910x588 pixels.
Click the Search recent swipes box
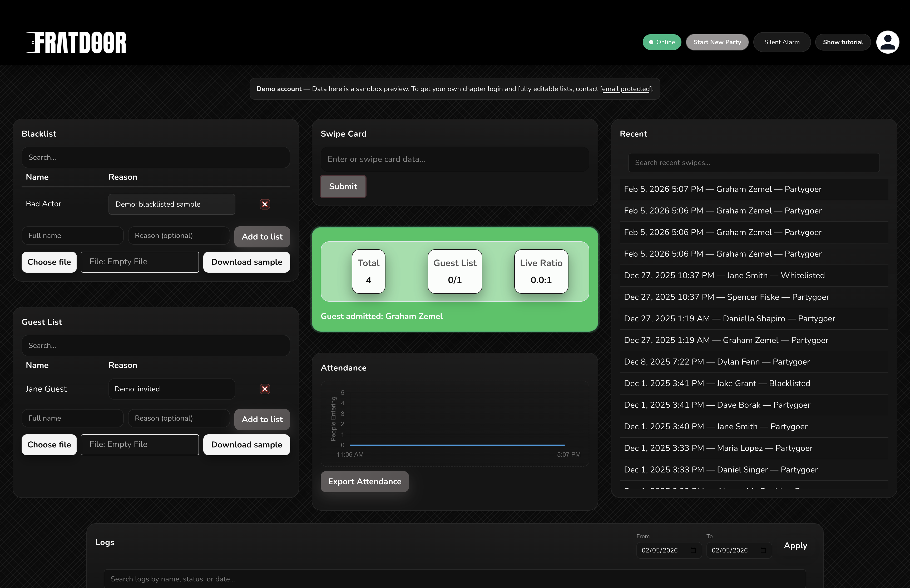pos(753,163)
